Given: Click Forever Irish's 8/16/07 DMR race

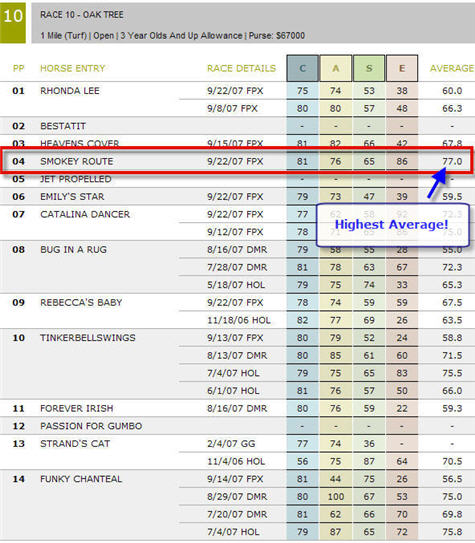Looking at the screenshot, I should point(237,409).
